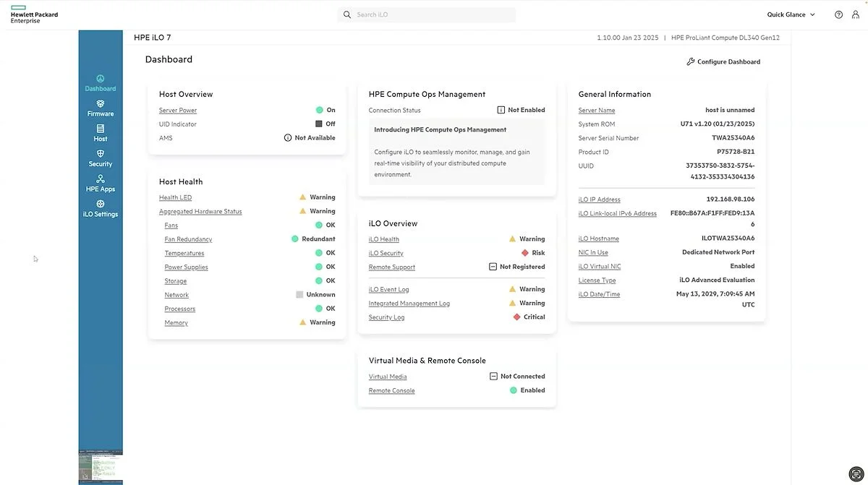Click the Virtual Media Not Connected icon
The height and width of the screenshot is (485, 868).
pyautogui.click(x=493, y=376)
